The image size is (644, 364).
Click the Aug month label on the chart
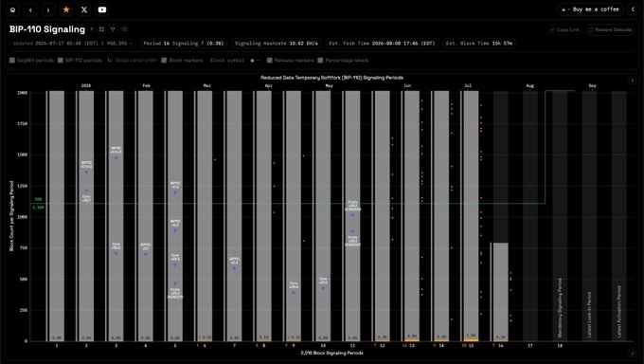[x=529, y=85]
